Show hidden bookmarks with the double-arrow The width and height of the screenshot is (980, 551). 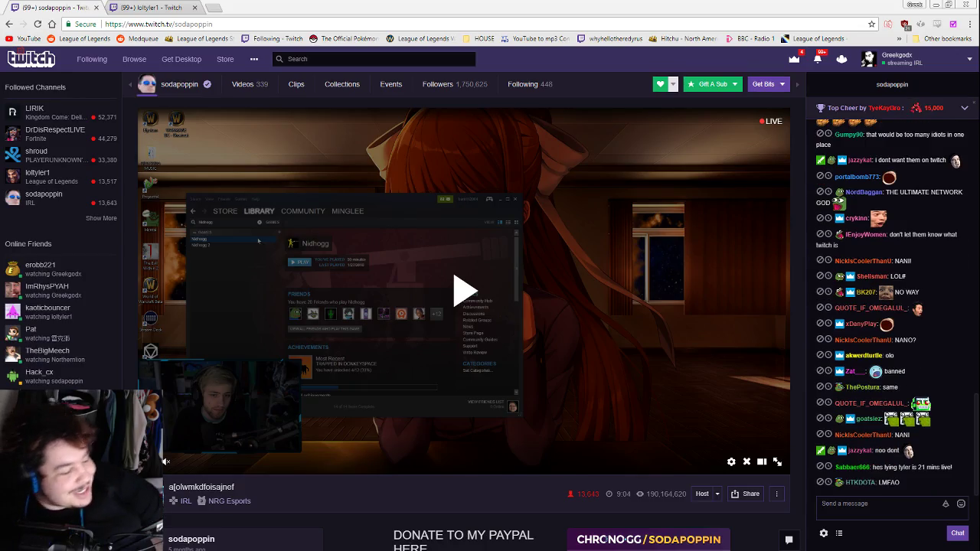(899, 38)
